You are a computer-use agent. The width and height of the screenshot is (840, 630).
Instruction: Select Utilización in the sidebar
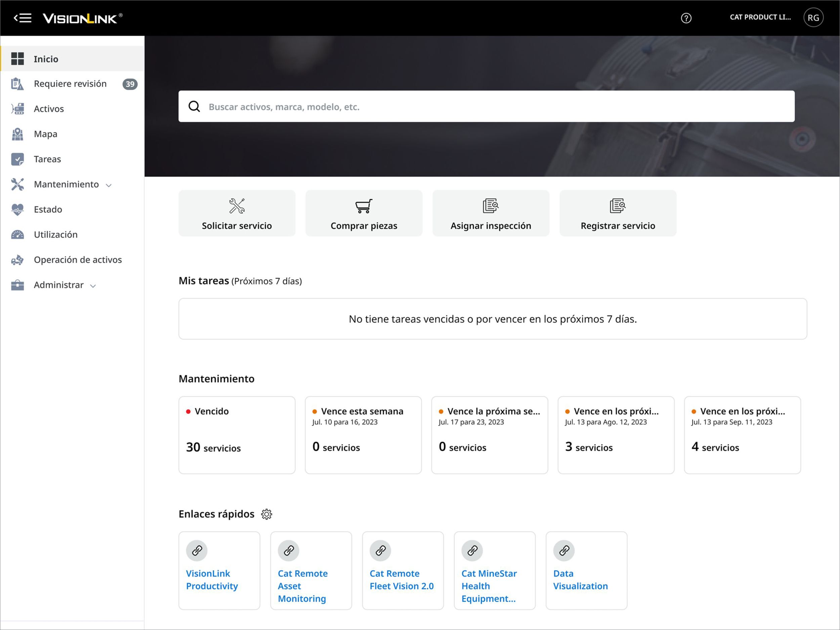pos(55,234)
